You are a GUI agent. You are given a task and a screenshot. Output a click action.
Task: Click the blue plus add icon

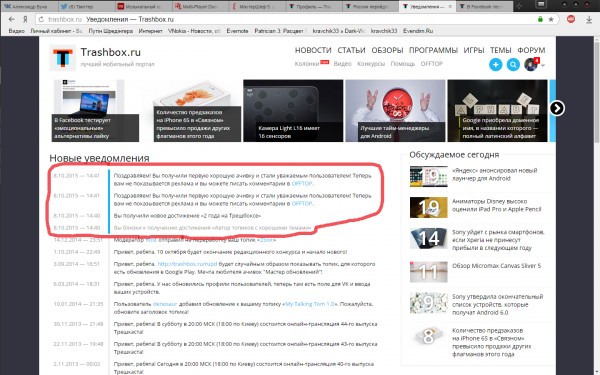496,65
